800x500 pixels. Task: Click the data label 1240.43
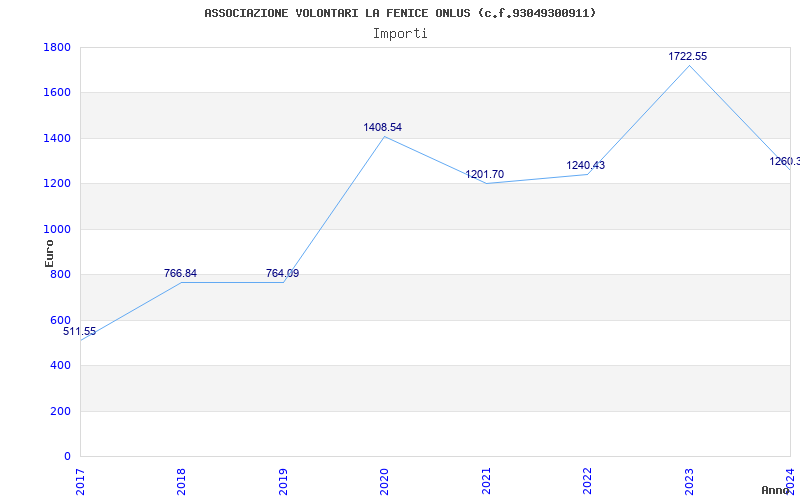(586, 165)
